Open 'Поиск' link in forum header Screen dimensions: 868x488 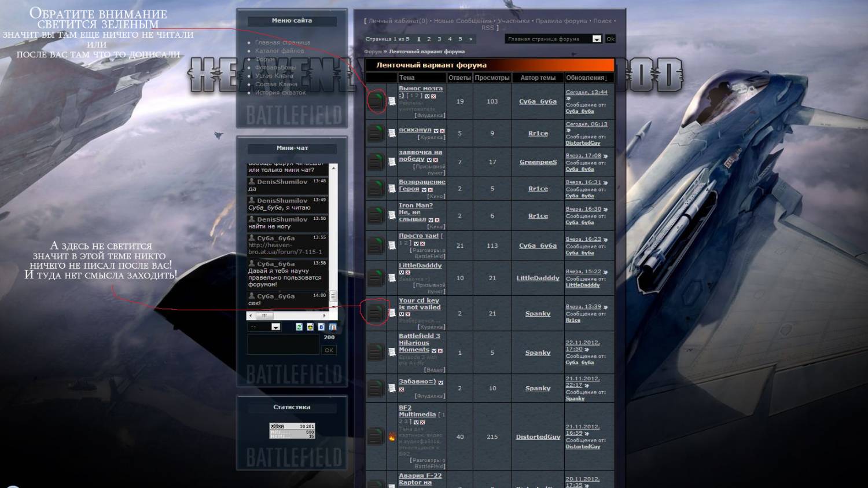602,21
